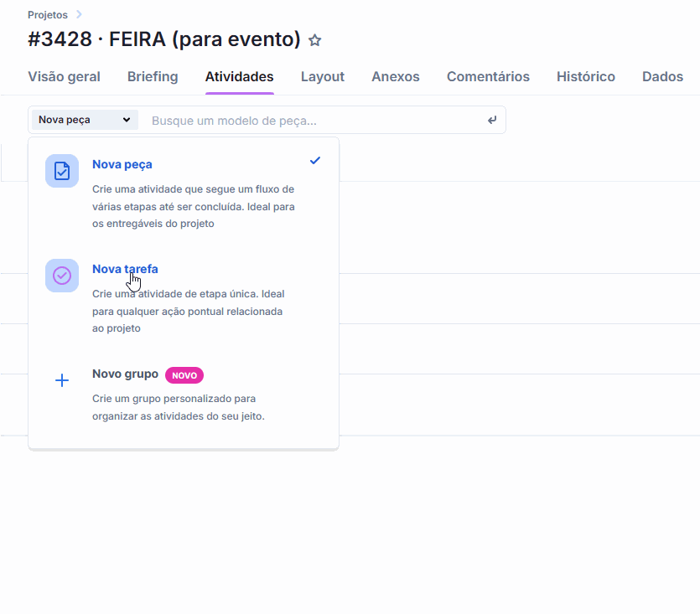Choose the Nova tarefa option title
Image resolution: width=700 pixels, height=614 pixels.
(x=125, y=269)
